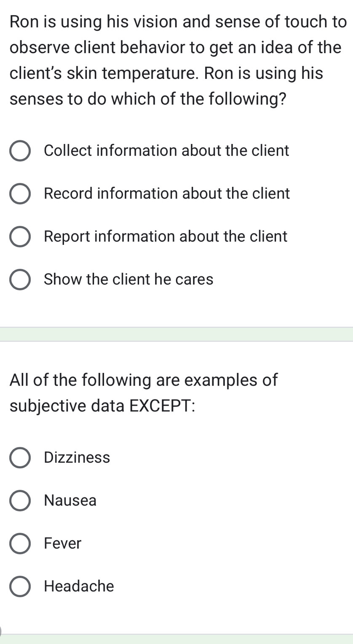353x644 pixels.
Task: Tick the radio circle next to Nausea
Action: [20, 501]
